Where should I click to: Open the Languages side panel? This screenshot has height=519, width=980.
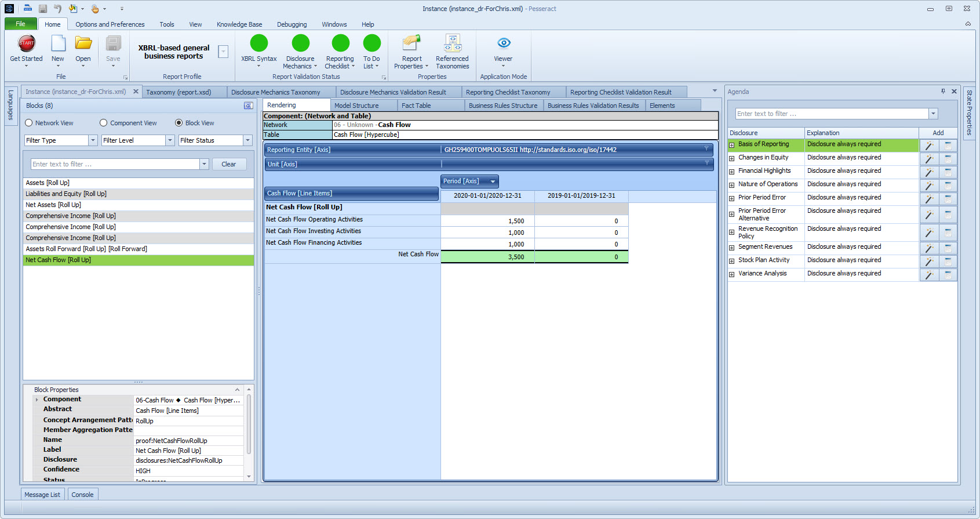(x=10, y=105)
